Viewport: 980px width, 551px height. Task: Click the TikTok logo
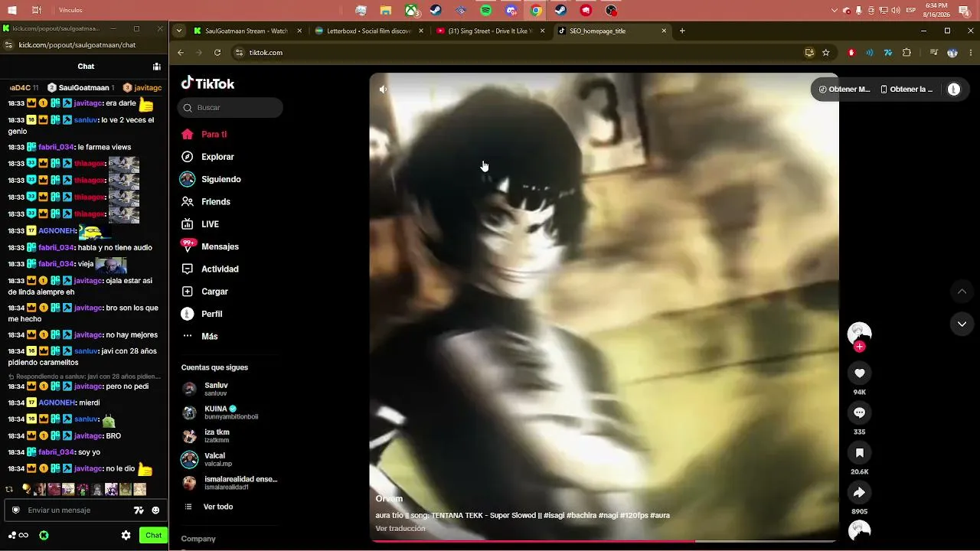pyautogui.click(x=207, y=83)
